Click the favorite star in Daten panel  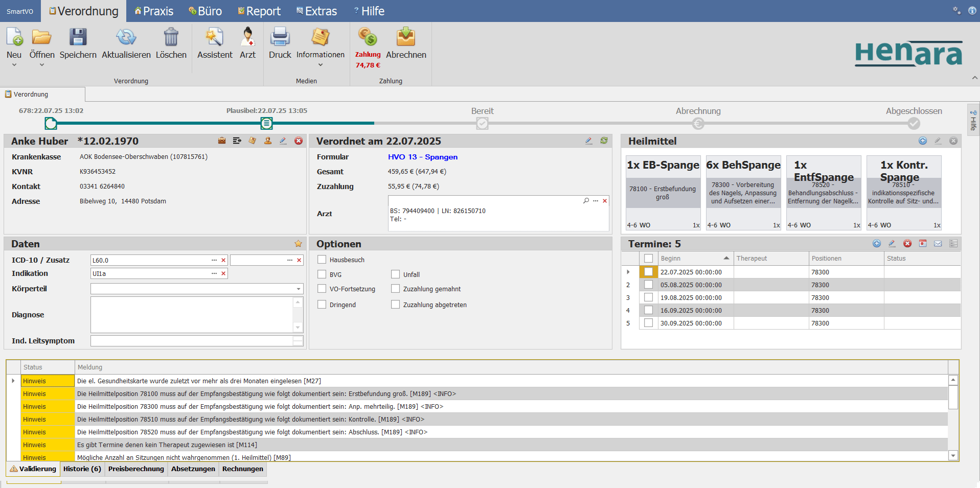tap(298, 244)
